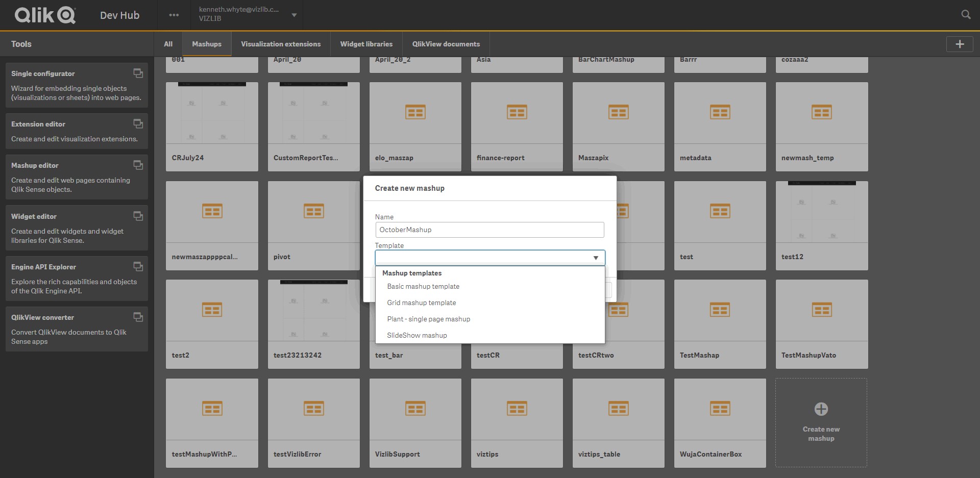Screen dimensions: 980x478
Task: Choose Plant - single page mashup
Action: 490,319
